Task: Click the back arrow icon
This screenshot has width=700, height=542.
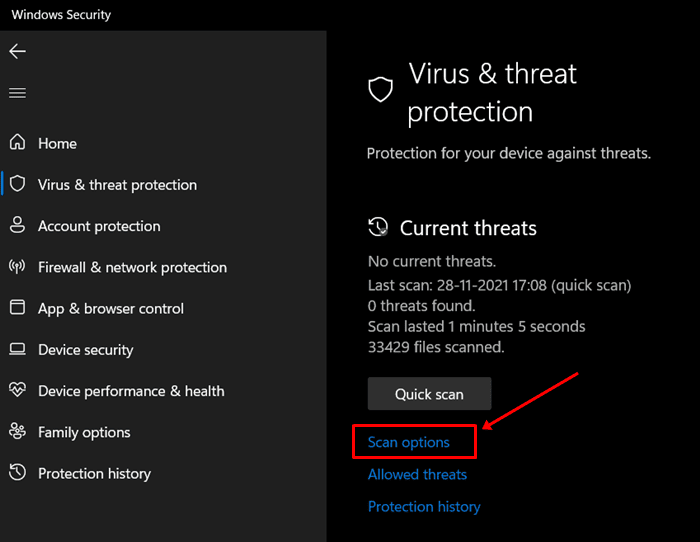Action: 17,51
